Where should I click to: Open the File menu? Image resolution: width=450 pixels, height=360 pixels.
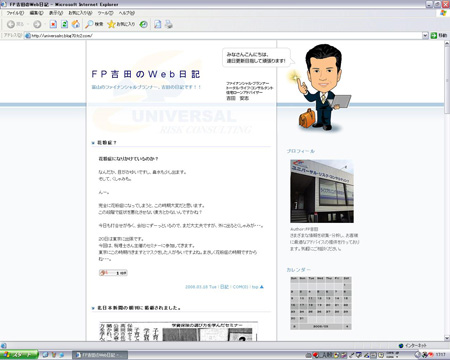[x=15, y=13]
